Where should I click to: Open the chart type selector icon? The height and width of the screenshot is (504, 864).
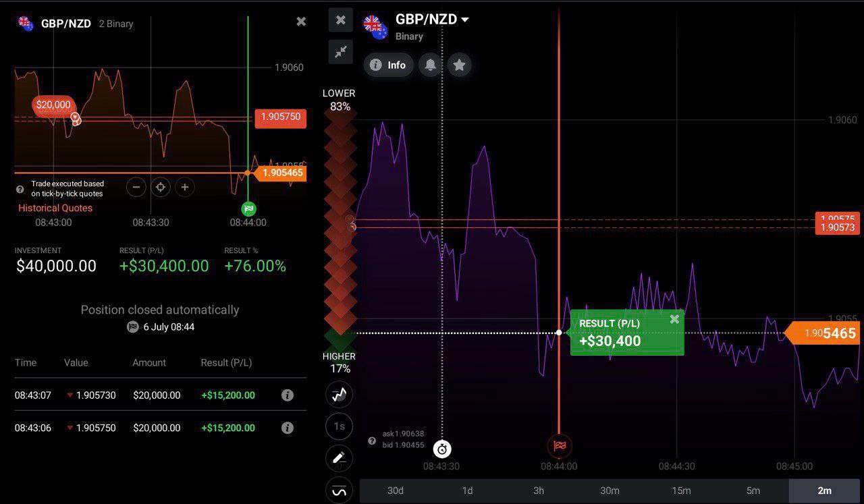339,395
